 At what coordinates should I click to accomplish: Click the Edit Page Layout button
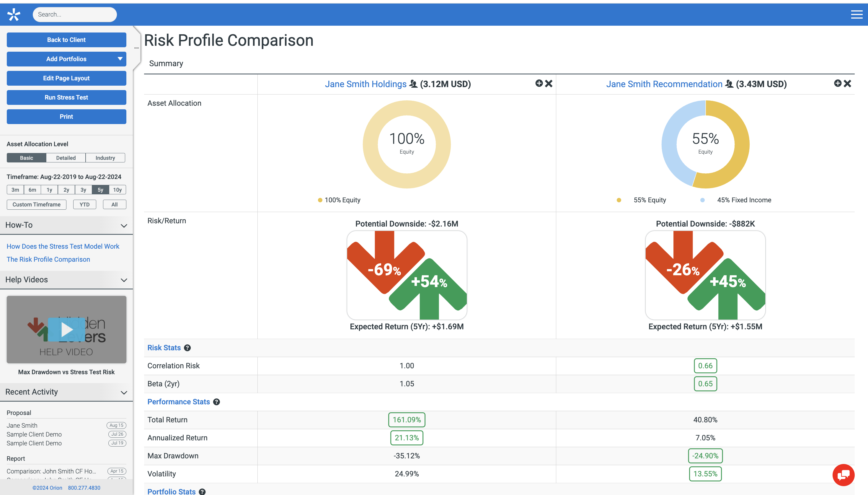(67, 78)
